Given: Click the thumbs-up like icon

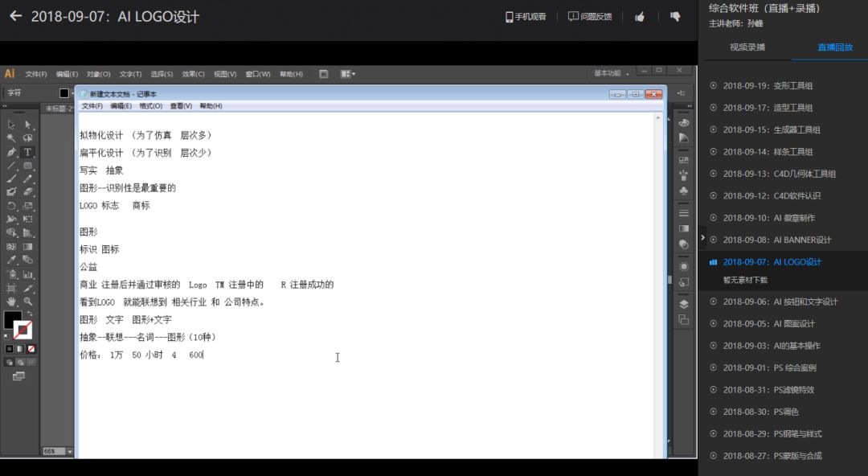Looking at the screenshot, I should [x=640, y=17].
